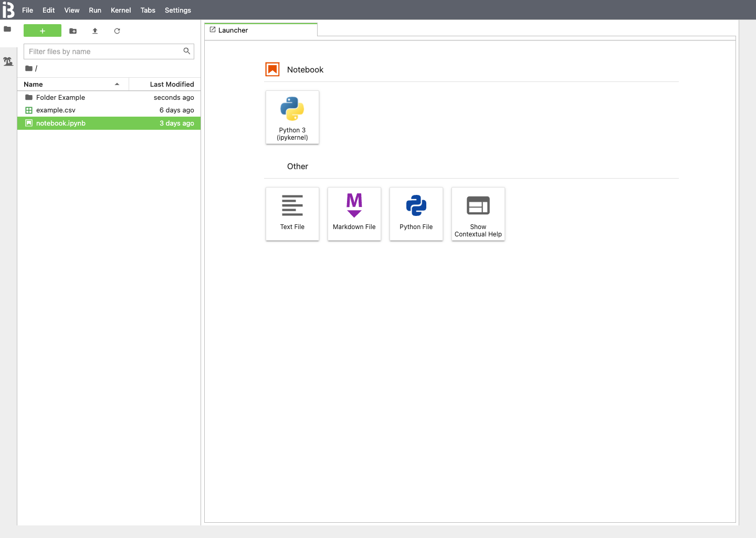Create a new folder using toolbar icon
Image resolution: width=756 pixels, height=538 pixels.
click(x=73, y=31)
